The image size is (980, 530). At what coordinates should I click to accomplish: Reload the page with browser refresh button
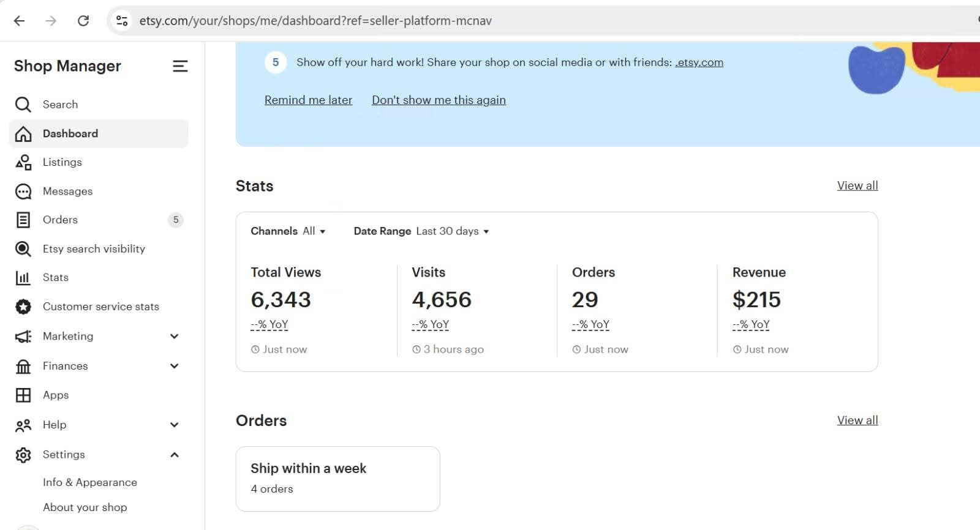(x=83, y=21)
